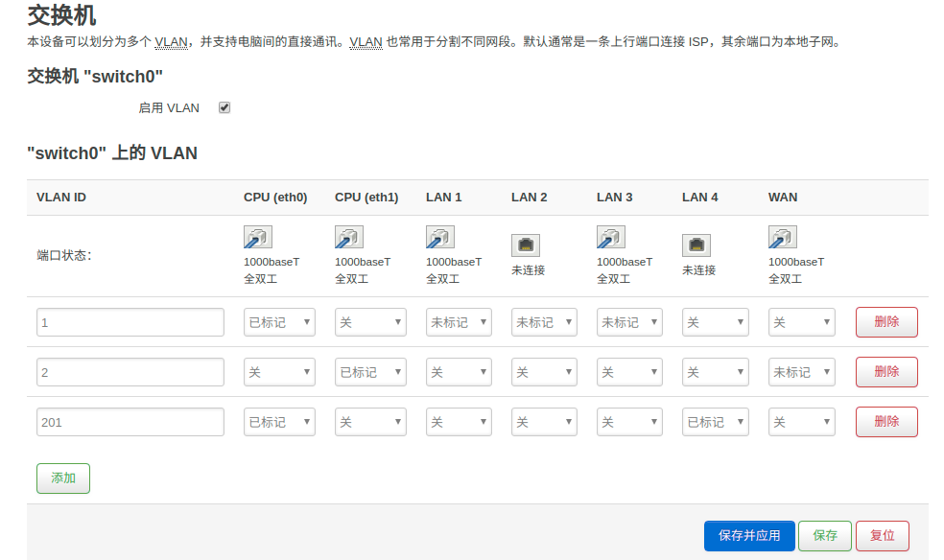Click the red 复位 reset button
Viewport: 944px width, 560px height.
[x=883, y=536]
